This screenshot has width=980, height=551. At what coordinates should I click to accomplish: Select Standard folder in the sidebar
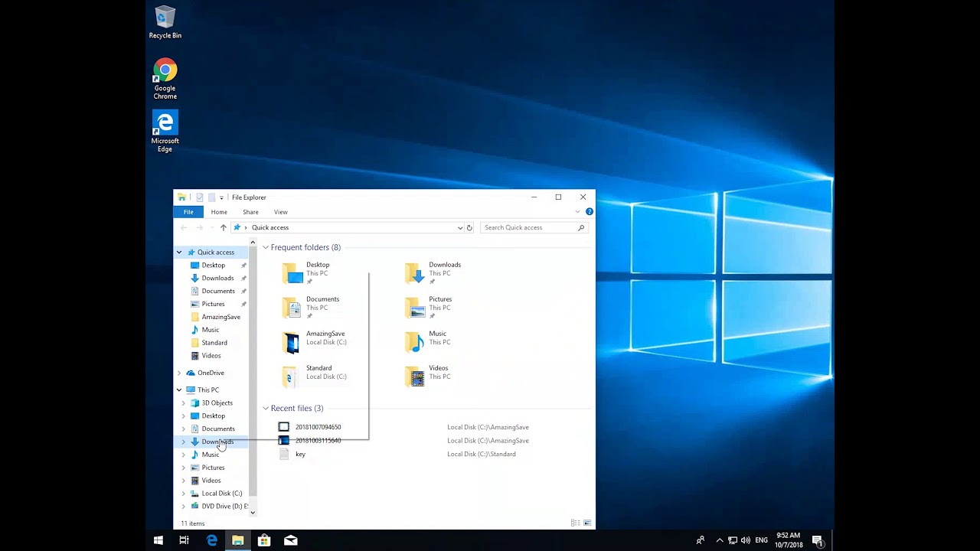point(214,343)
